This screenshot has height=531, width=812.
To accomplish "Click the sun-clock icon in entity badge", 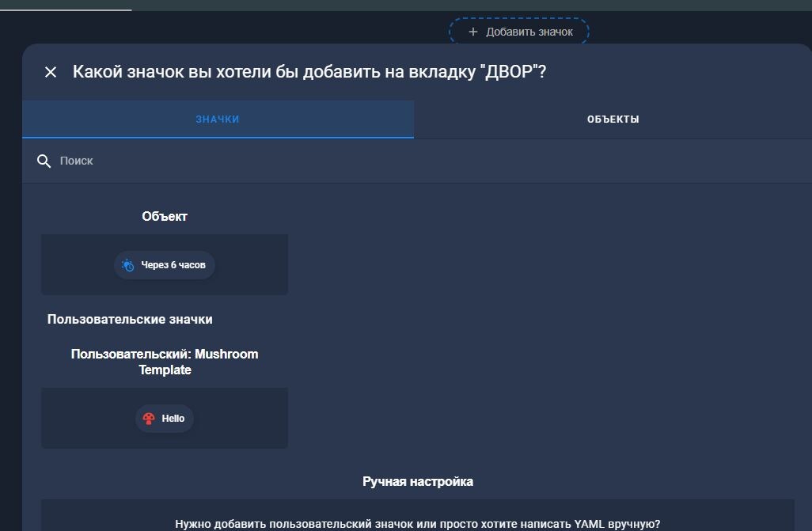I will pos(128,265).
